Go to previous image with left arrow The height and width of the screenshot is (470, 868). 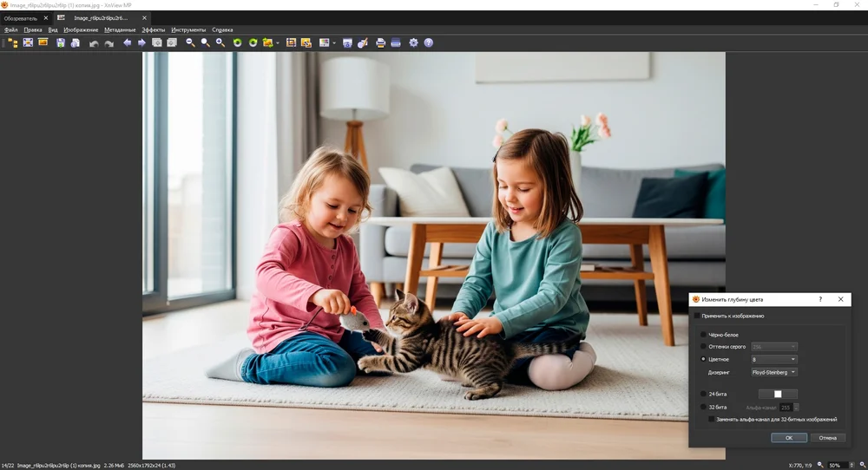(x=128, y=42)
